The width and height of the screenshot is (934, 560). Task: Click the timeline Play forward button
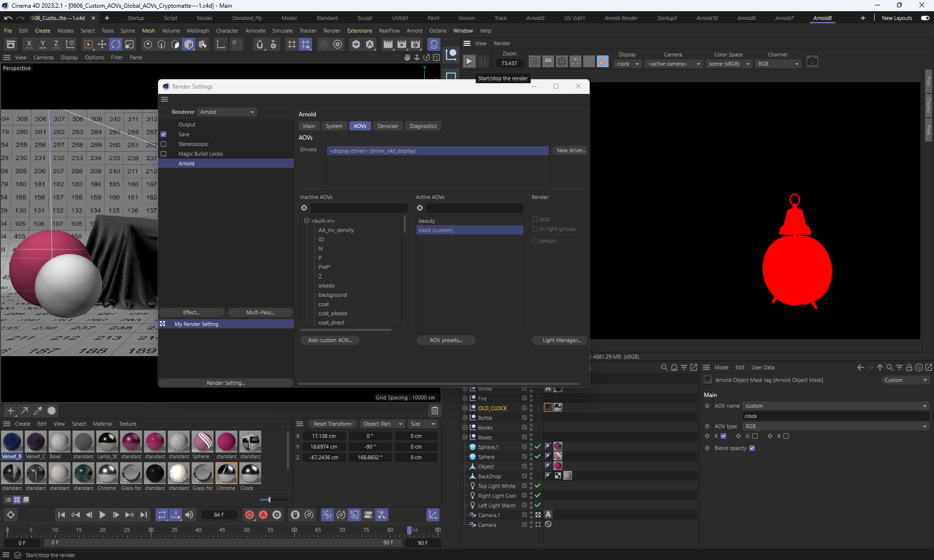point(102,515)
